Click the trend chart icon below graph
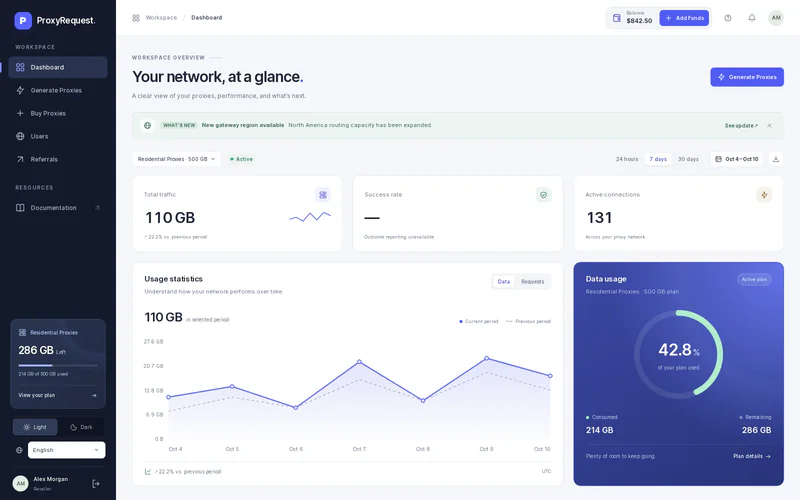 click(x=148, y=472)
